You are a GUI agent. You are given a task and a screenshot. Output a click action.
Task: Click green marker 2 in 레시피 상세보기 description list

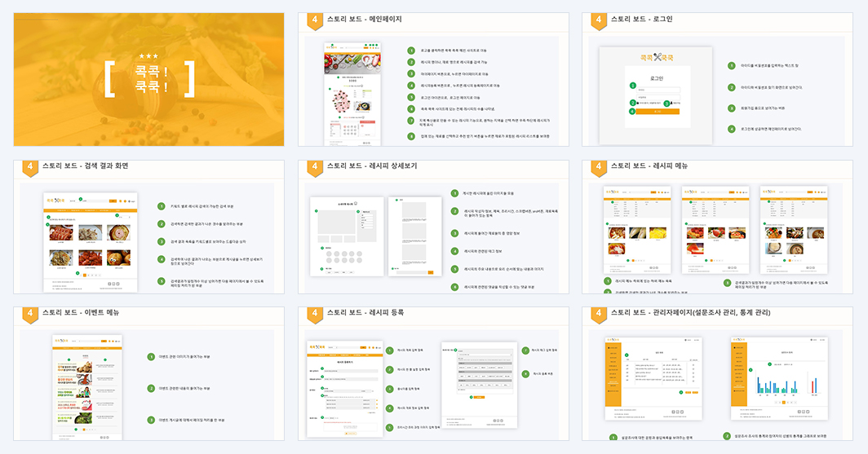(x=454, y=211)
